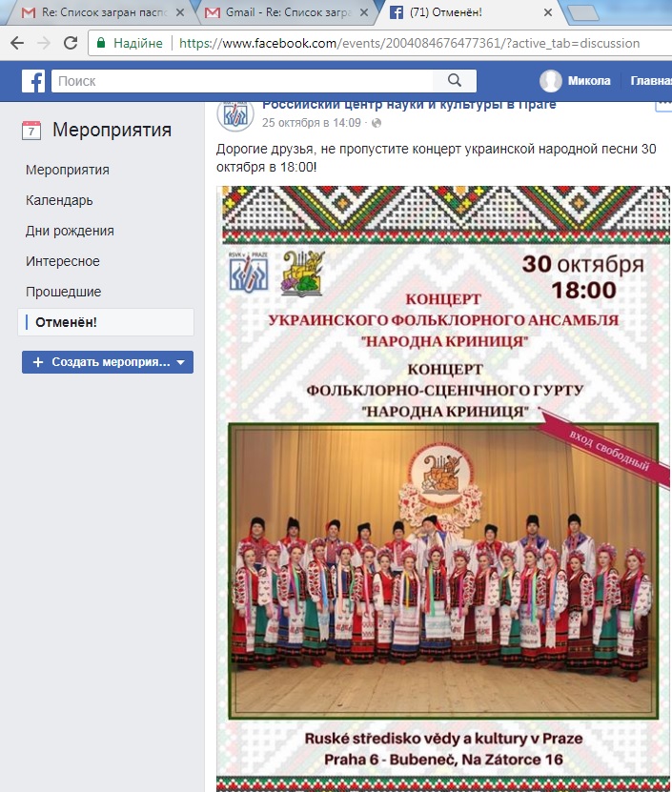Close the Отменён! Facebook tab
Image resolution: width=672 pixels, height=792 pixels.
(x=548, y=12)
